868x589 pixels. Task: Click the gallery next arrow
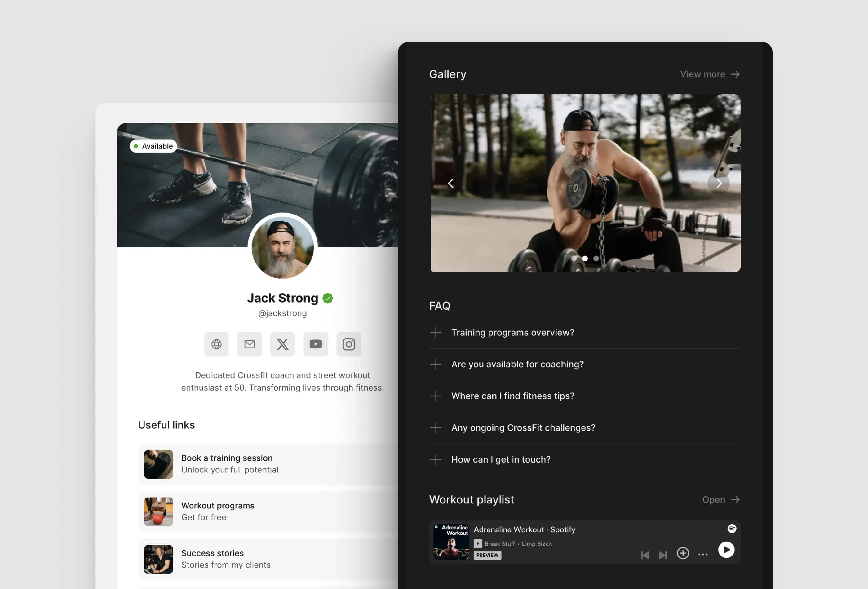pyautogui.click(x=718, y=184)
